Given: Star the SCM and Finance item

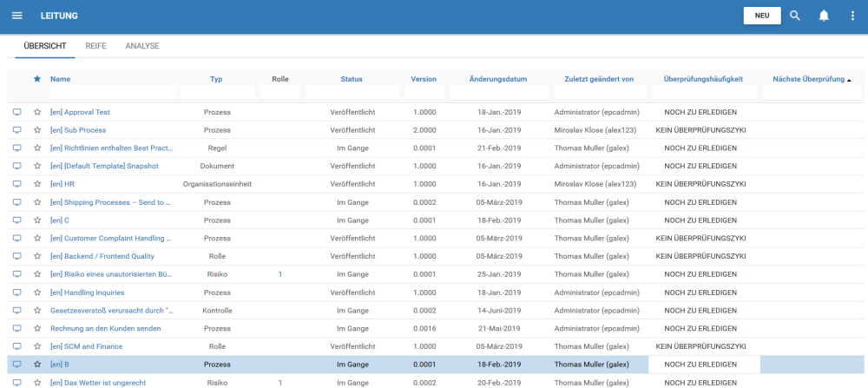Looking at the screenshot, I should pos(37,346).
